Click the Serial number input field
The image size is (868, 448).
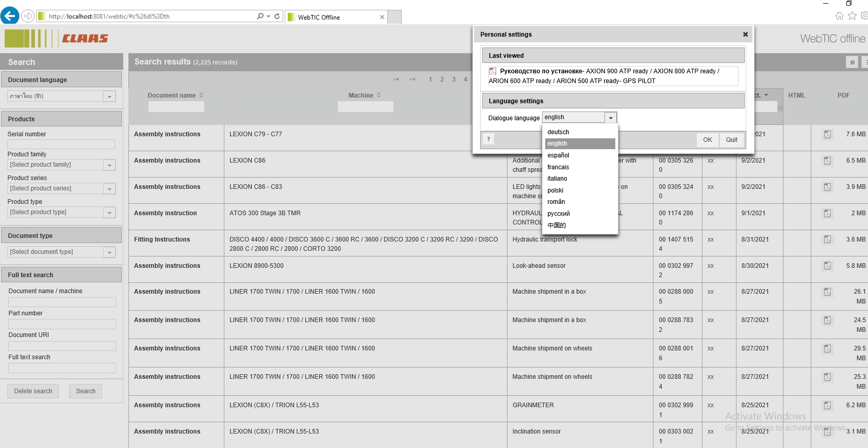click(61, 144)
